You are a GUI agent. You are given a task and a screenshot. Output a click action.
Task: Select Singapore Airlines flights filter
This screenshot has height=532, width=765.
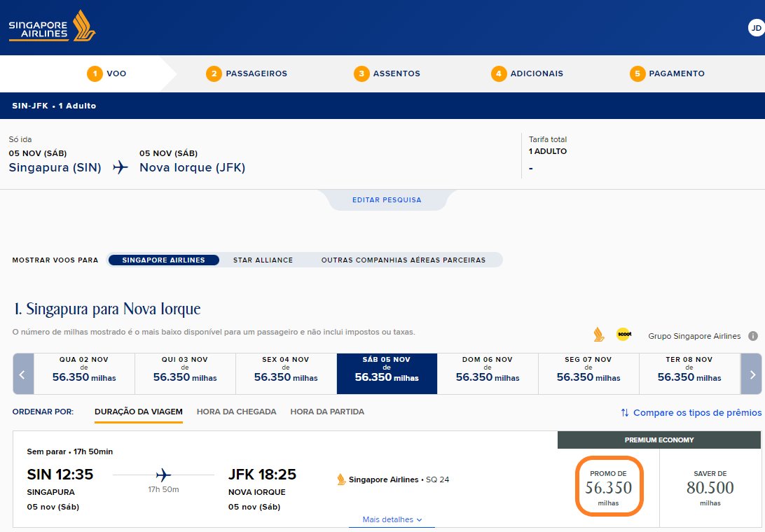point(163,260)
